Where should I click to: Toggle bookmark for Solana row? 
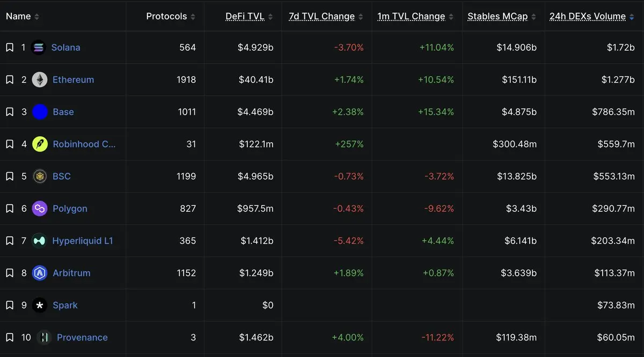(x=10, y=48)
